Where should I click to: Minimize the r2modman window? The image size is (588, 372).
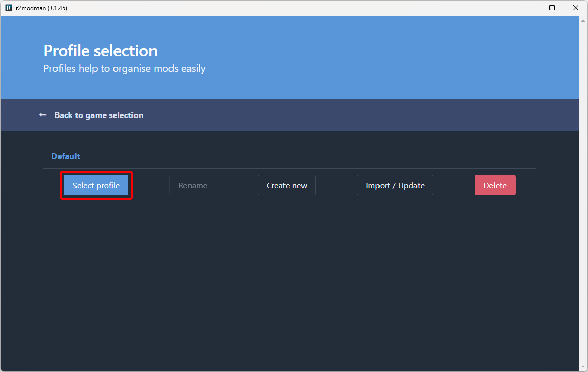pyautogui.click(x=528, y=8)
